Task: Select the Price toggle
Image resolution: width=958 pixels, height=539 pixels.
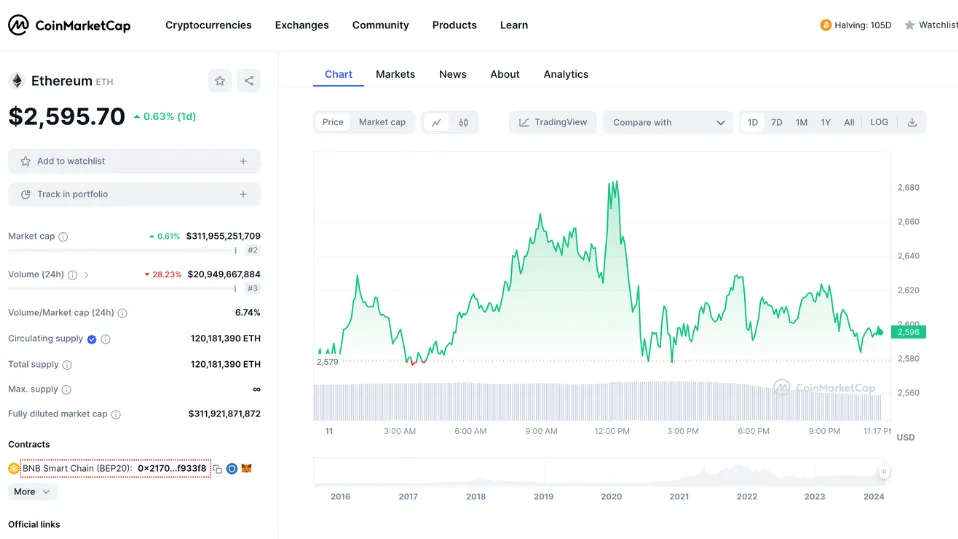Action: click(333, 122)
